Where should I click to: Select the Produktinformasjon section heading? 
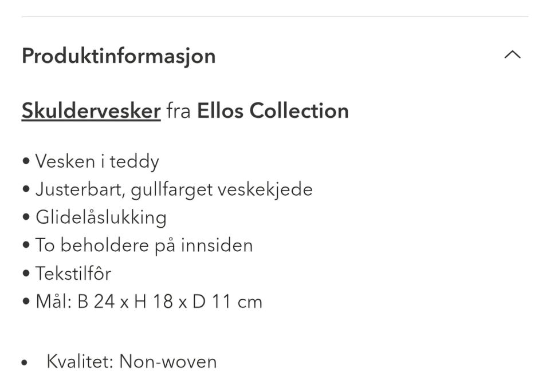(118, 55)
